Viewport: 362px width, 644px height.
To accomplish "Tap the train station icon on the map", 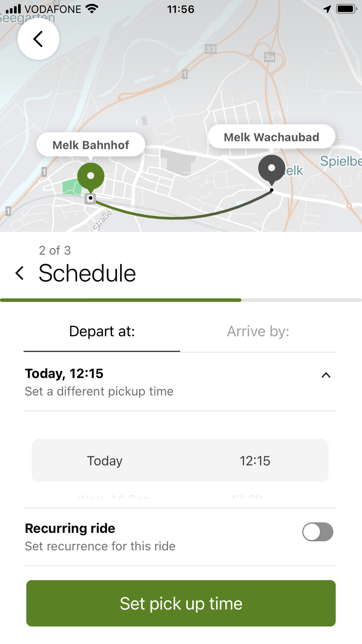I will [90, 198].
